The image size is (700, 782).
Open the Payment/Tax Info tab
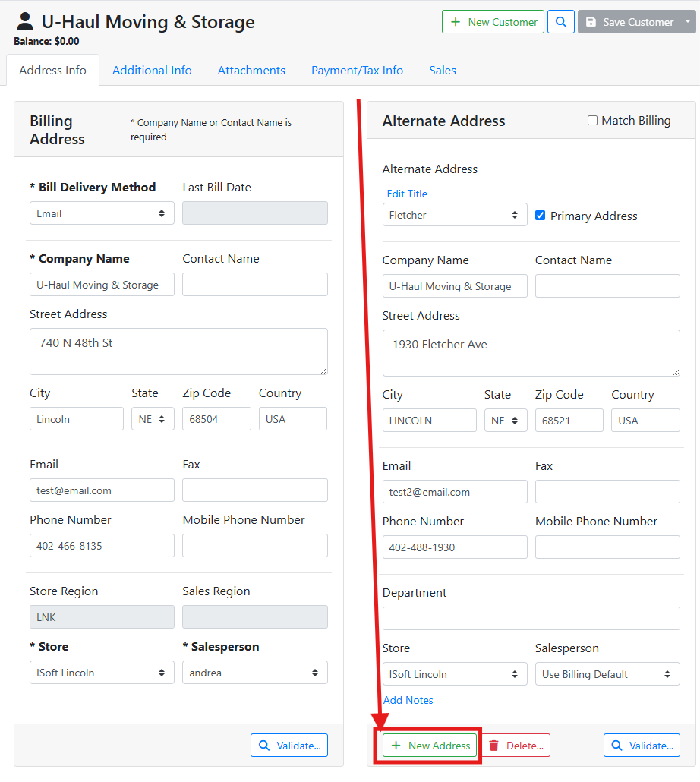coord(357,71)
